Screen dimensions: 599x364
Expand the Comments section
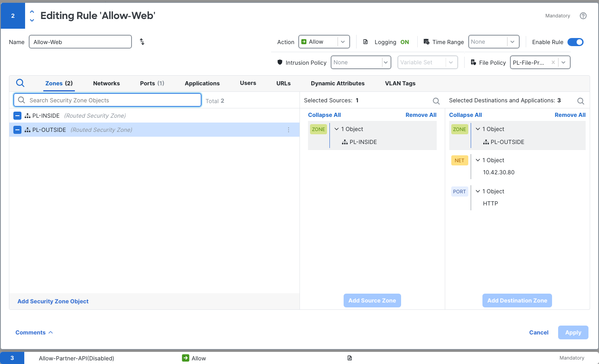[34, 332]
